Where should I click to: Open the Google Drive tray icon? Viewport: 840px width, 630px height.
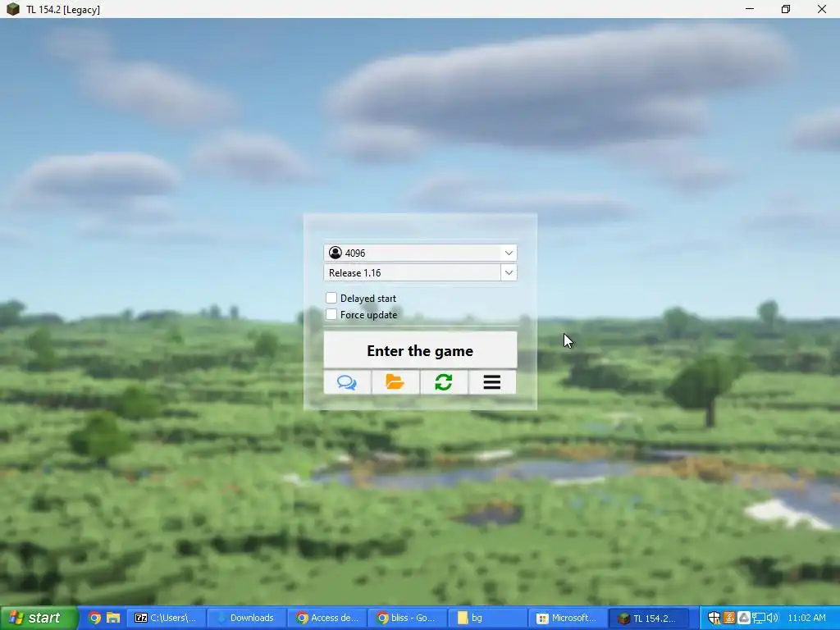point(743,618)
